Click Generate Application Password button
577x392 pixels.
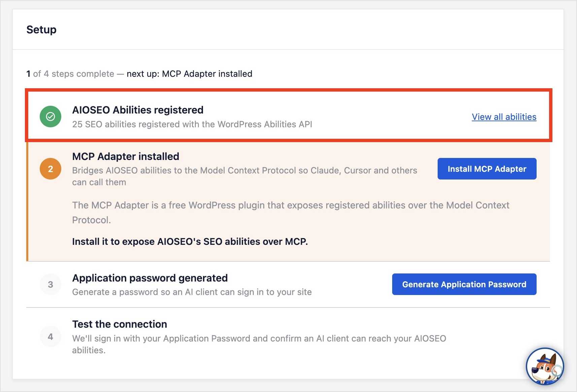pos(464,284)
